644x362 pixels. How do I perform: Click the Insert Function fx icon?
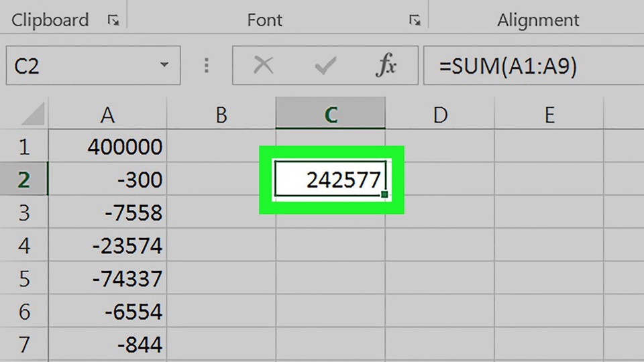[x=386, y=66]
